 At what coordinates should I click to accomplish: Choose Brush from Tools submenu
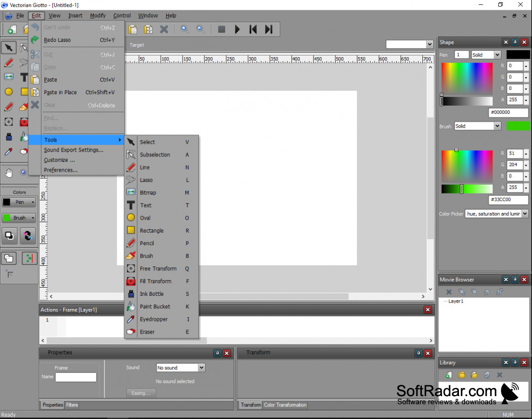(161, 256)
